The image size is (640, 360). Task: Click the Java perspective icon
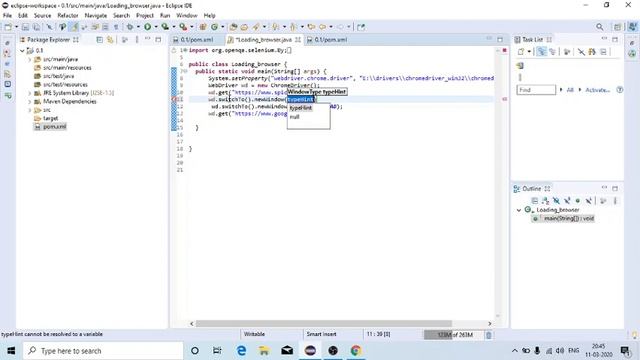[632, 27]
